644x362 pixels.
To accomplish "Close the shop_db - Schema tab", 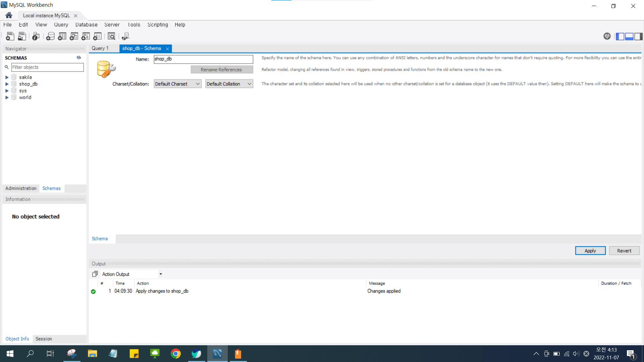I will tap(167, 49).
